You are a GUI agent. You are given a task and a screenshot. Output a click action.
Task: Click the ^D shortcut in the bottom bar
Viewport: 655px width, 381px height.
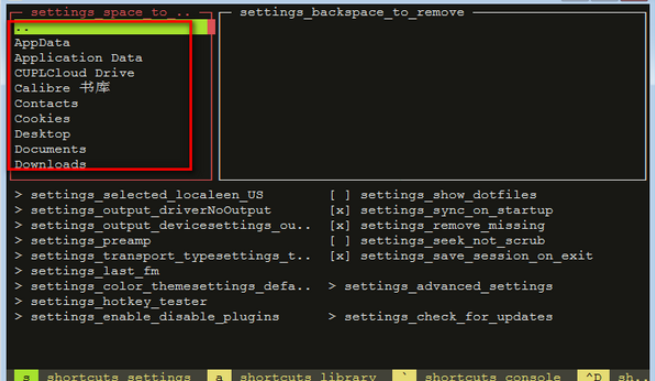593,376
